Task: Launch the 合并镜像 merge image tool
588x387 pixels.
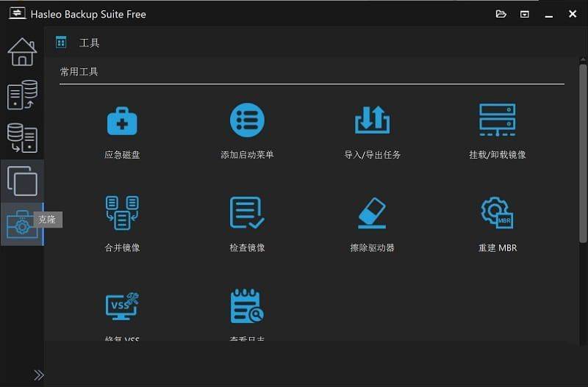Action: tap(122, 213)
